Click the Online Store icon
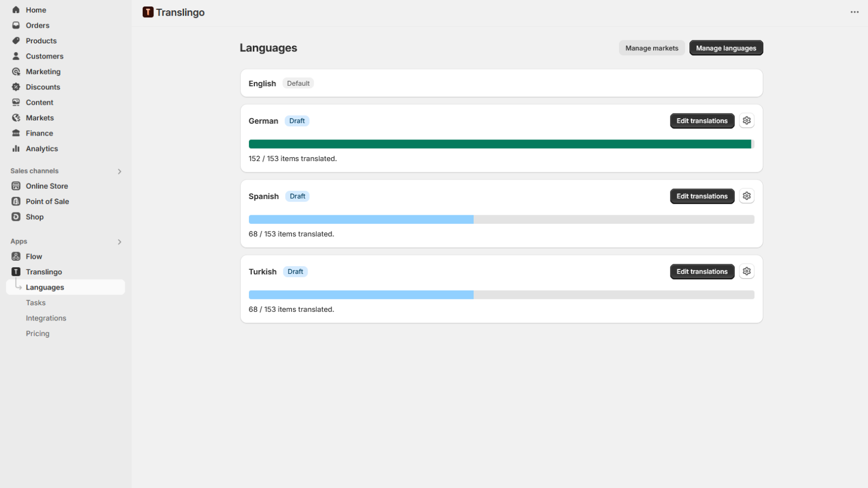868x488 pixels. (16, 186)
